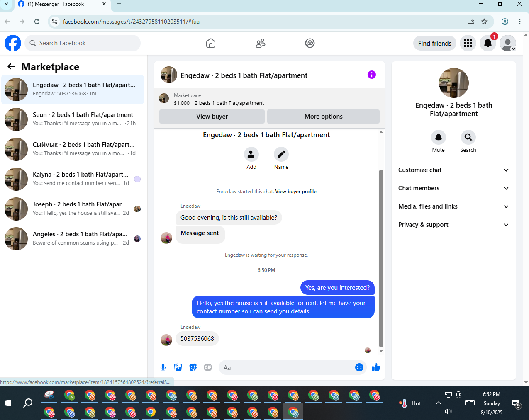Viewport: 529px width, 420px height.
Task: Open Chrome three-dot menu
Action: [520, 22]
